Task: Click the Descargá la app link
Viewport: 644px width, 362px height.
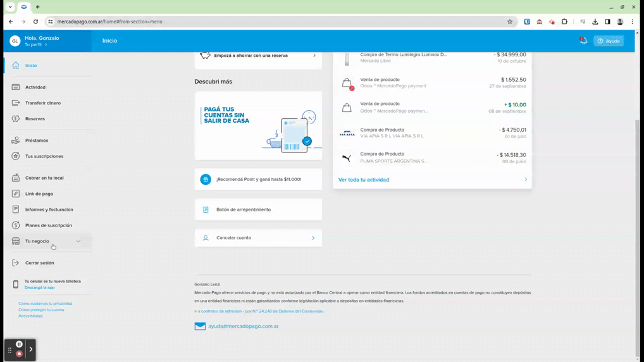Action: (x=39, y=287)
